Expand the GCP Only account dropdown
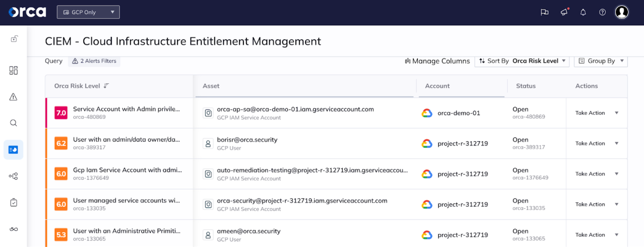Image resolution: width=644 pixels, height=247 pixels. [88, 12]
